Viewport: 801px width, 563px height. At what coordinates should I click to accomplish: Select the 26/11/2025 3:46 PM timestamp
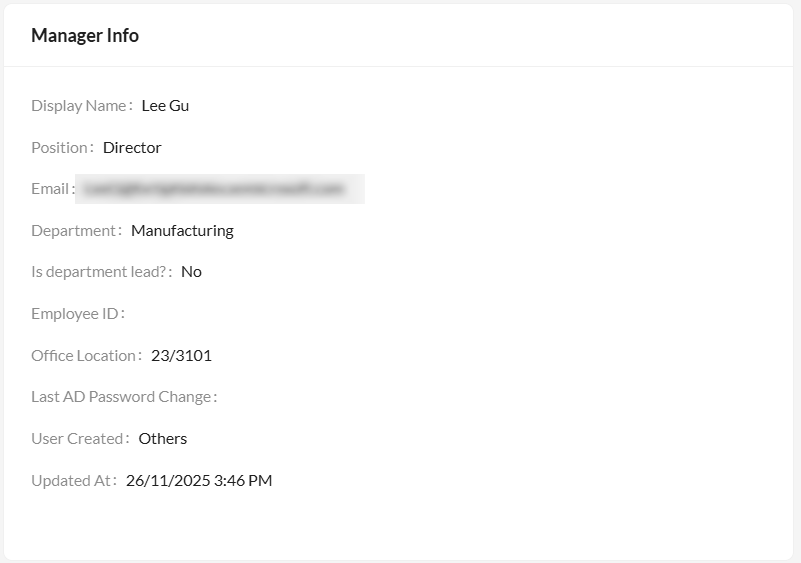(199, 481)
